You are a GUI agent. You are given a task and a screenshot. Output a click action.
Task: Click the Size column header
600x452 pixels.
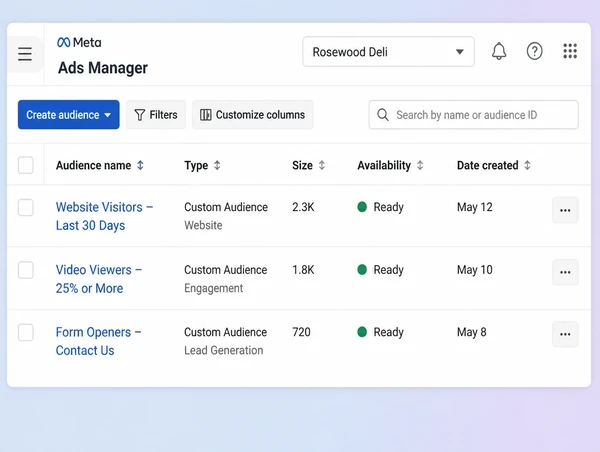(x=302, y=165)
